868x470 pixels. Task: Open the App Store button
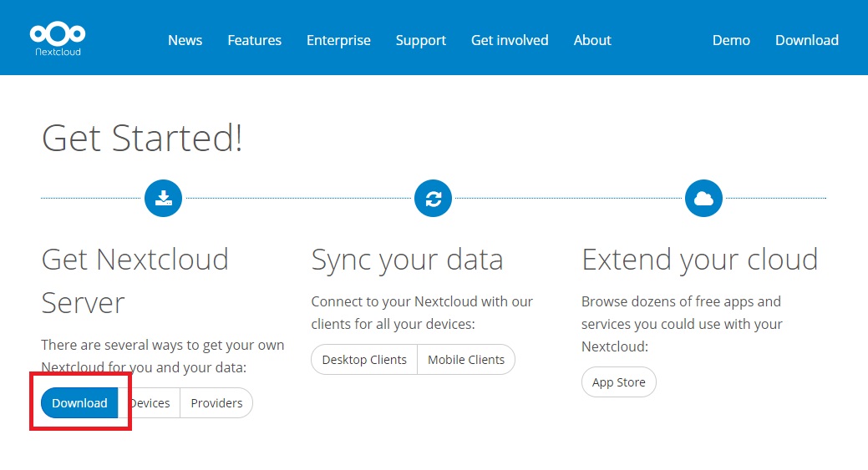619,382
